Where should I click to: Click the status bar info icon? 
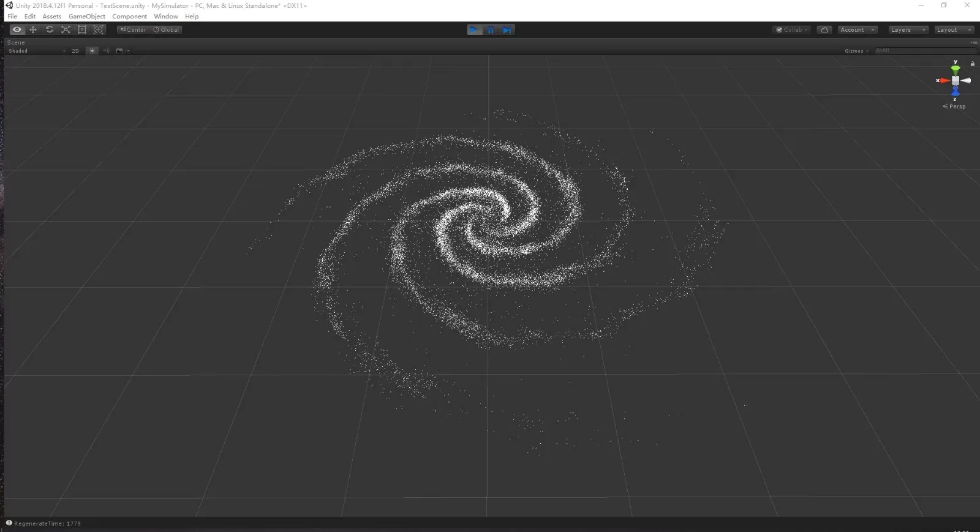point(9,523)
